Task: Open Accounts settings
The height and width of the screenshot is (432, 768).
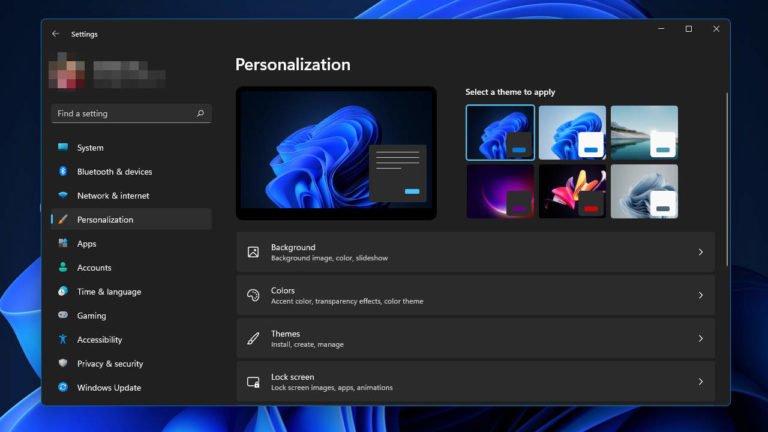Action: click(131, 267)
